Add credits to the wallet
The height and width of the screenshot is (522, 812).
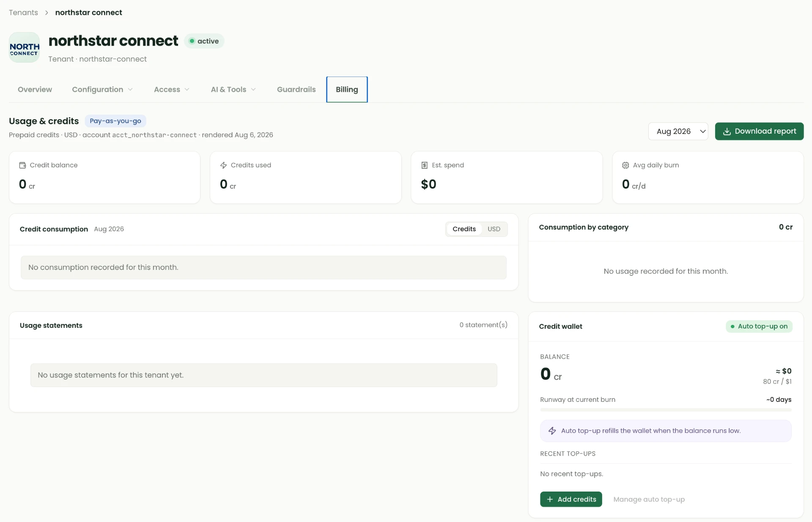571,499
